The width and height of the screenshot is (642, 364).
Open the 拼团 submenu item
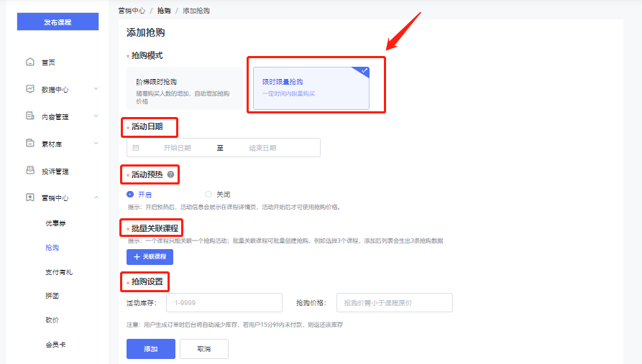tap(52, 296)
